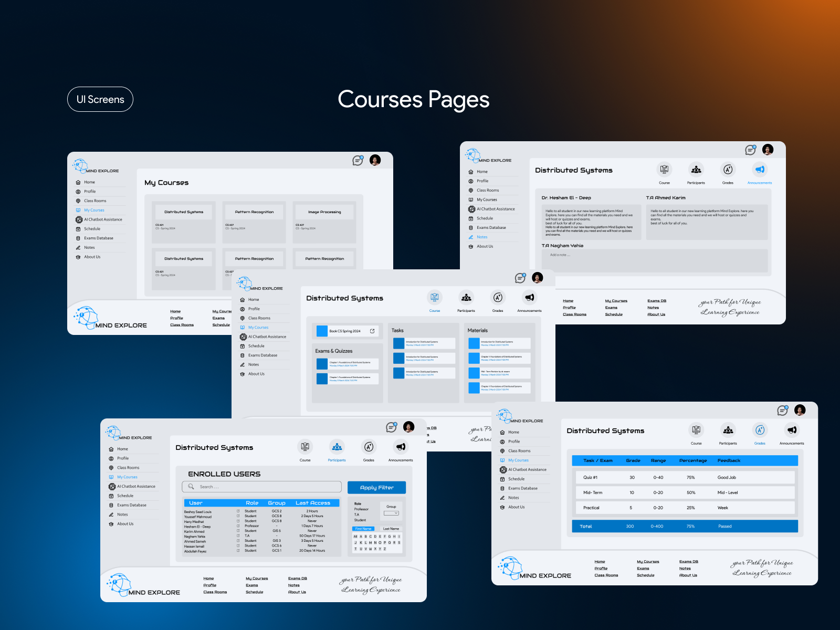Select highlighted Notes item in announcements page sidebar

(x=482, y=237)
